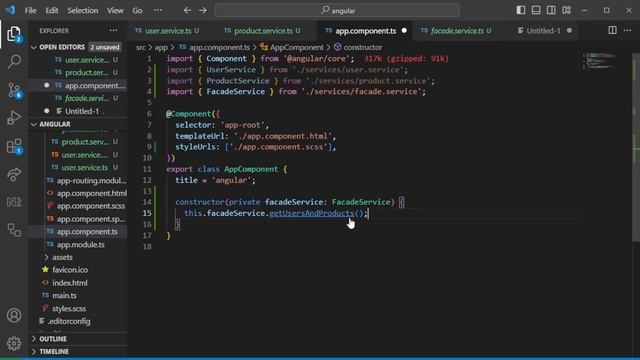The image size is (640, 360).
Task: Click the getUsersAndProducts method link
Action: click(x=311, y=213)
